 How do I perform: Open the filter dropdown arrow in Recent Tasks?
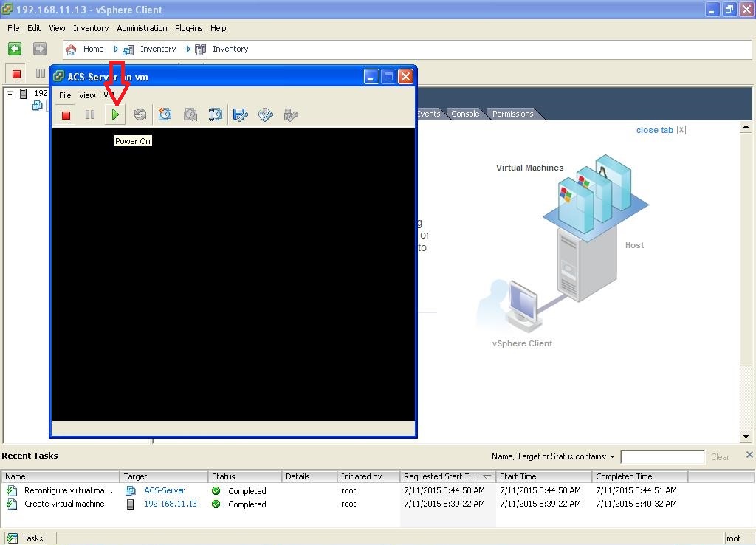click(612, 457)
